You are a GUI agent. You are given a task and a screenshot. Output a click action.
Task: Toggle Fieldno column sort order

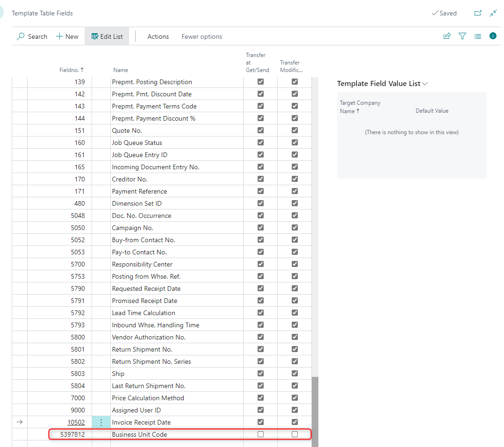click(72, 70)
